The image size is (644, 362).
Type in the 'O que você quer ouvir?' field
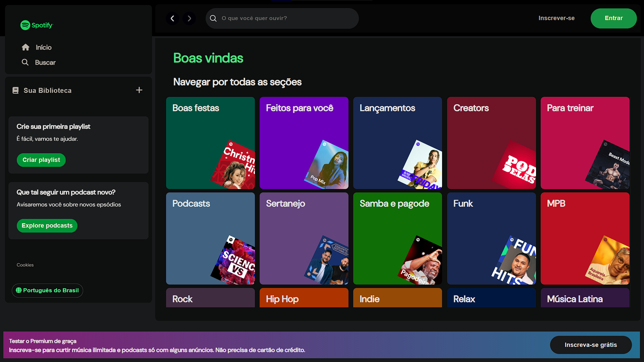pos(285,18)
